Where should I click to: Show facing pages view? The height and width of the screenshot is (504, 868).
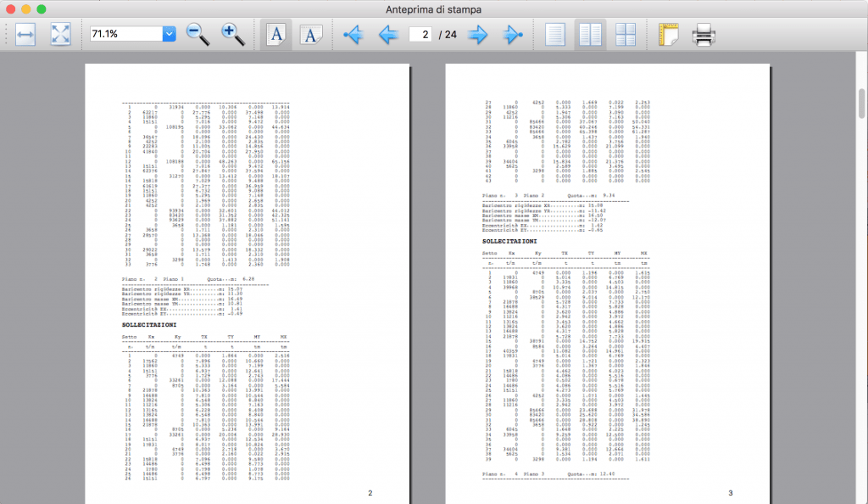(x=590, y=34)
